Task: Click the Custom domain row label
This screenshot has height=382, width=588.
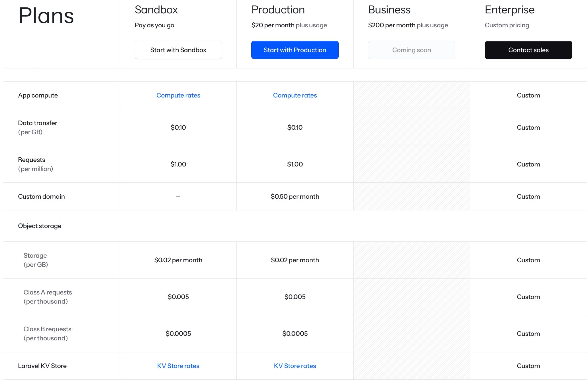Action: point(41,196)
